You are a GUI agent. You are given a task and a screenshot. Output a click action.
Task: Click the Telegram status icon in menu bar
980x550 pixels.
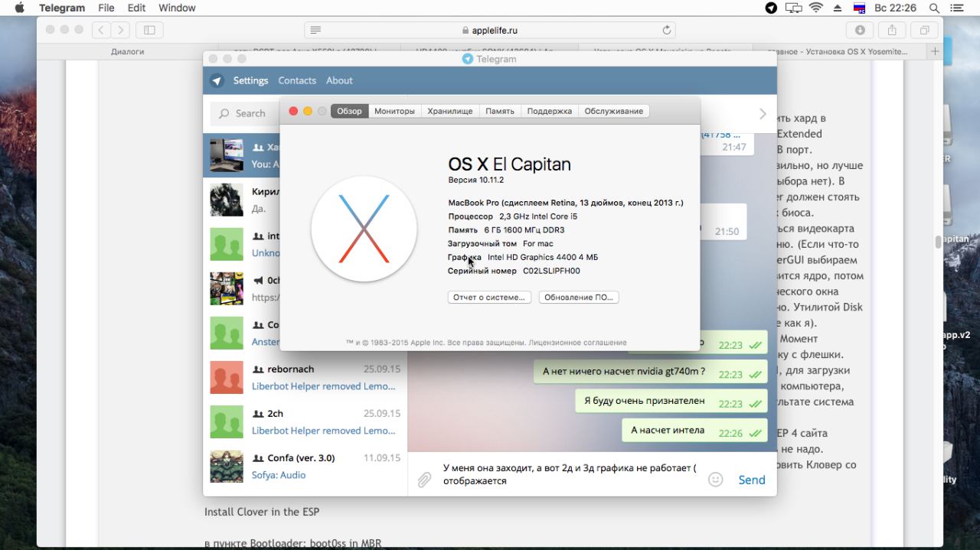coord(771,8)
